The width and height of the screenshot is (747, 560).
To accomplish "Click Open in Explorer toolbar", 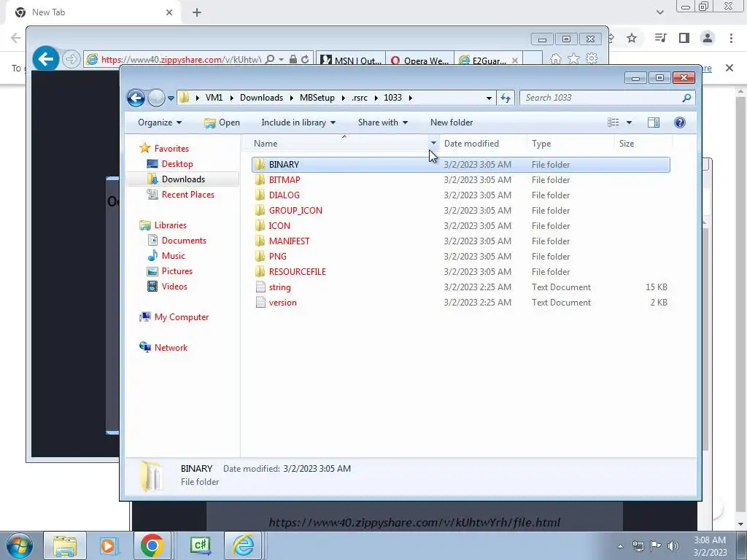I will [222, 122].
